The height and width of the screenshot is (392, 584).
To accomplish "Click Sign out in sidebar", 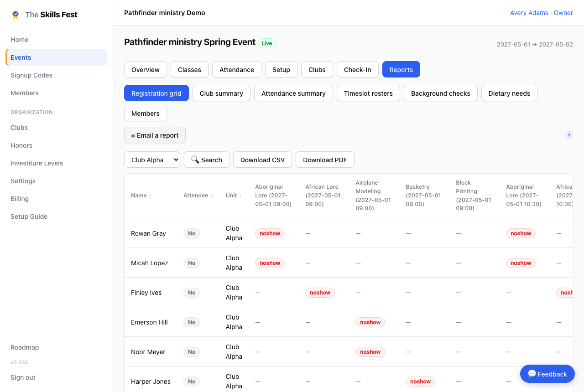I will pyautogui.click(x=56, y=377).
